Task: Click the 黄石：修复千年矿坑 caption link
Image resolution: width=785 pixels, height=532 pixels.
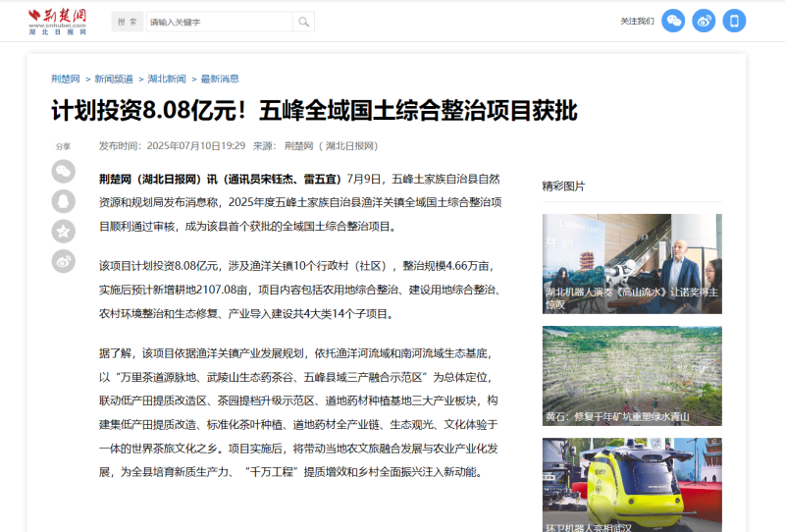Action: coord(617,417)
